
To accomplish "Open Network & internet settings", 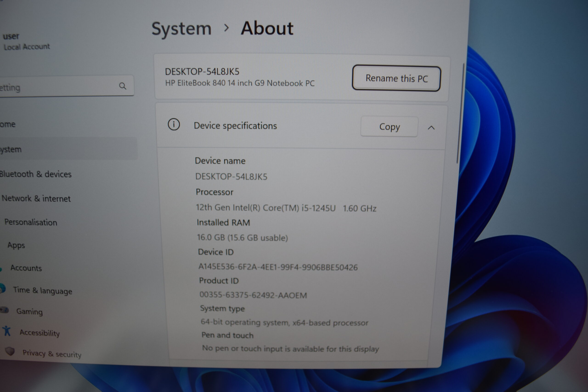I will [36, 198].
